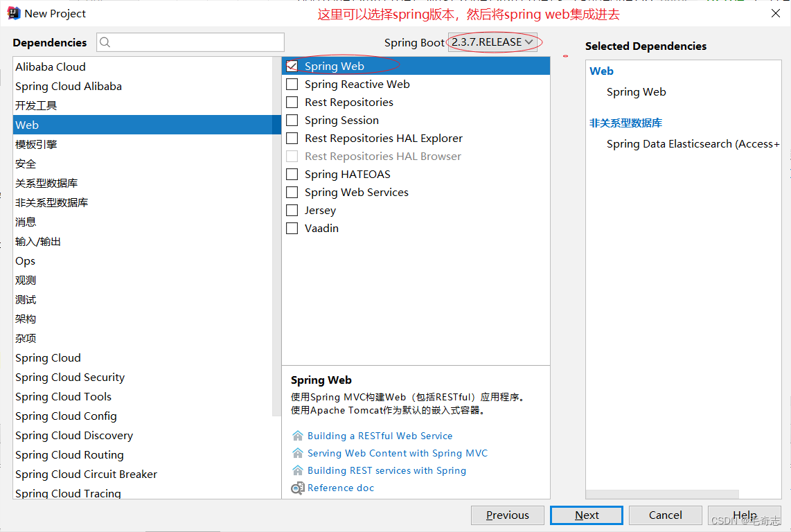Viewport: 791px width, 532px height.
Task: Click the category list vertical scrollbar
Action: pos(276,236)
